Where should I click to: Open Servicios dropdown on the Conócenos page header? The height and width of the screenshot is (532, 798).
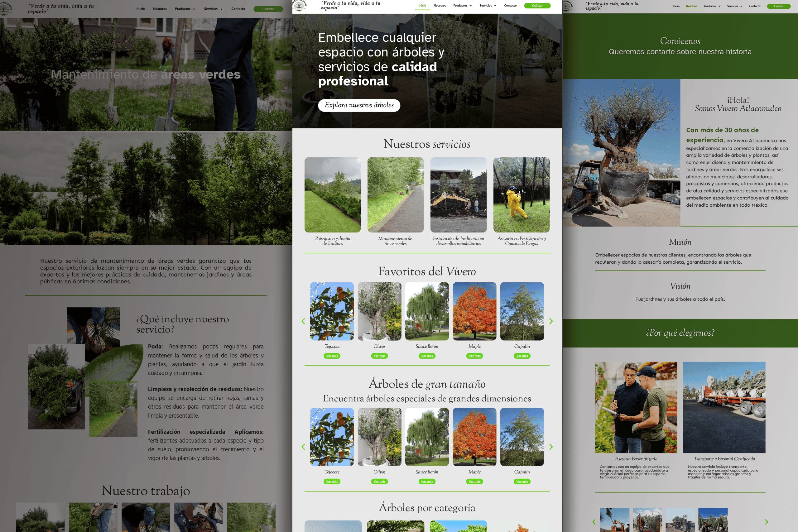(734, 6)
